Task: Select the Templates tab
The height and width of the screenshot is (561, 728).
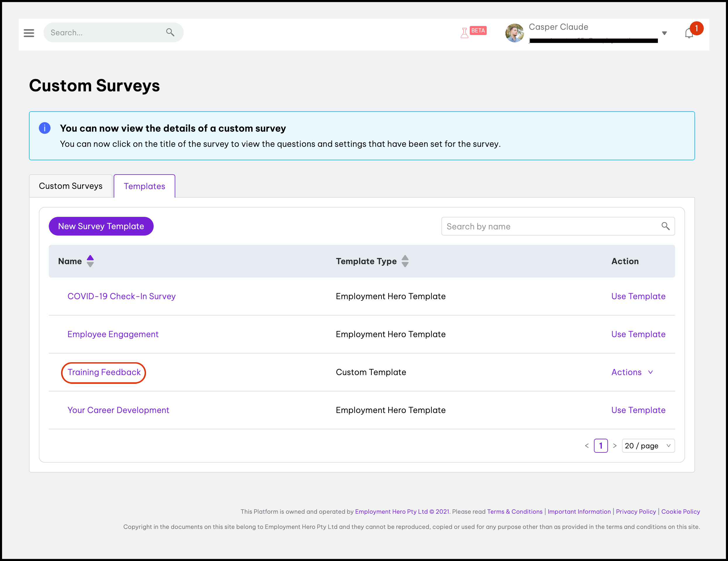Action: [144, 186]
